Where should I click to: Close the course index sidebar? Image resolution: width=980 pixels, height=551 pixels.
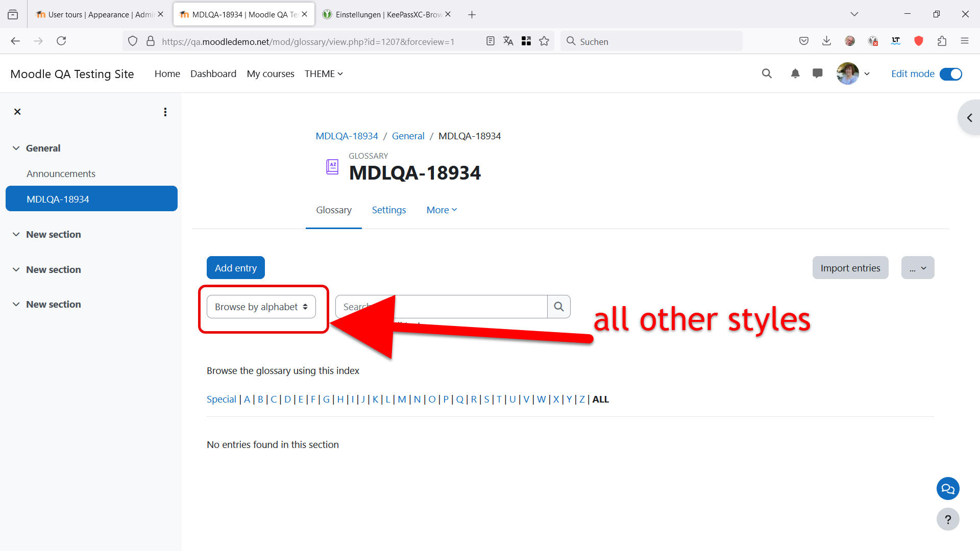click(x=17, y=112)
